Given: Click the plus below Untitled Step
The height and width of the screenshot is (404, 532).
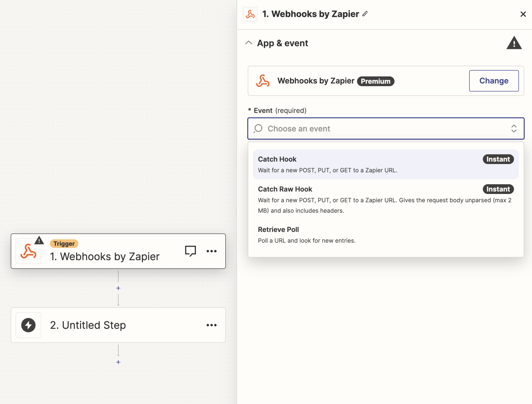Looking at the screenshot, I should 118,362.
